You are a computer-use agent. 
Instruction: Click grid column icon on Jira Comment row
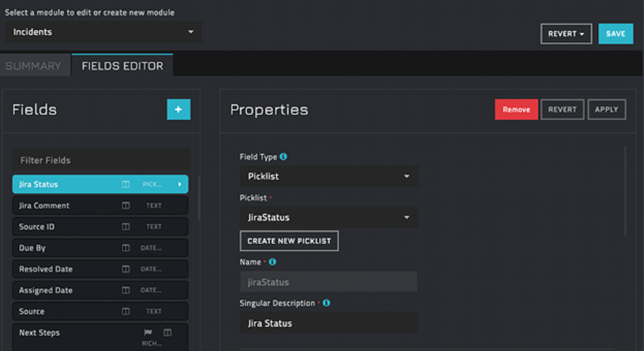(126, 205)
